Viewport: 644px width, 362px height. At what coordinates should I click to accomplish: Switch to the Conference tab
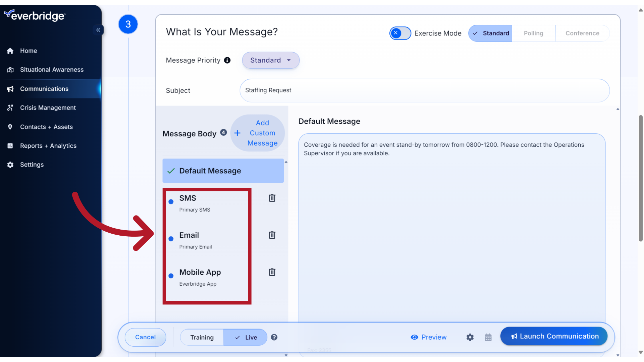click(582, 33)
